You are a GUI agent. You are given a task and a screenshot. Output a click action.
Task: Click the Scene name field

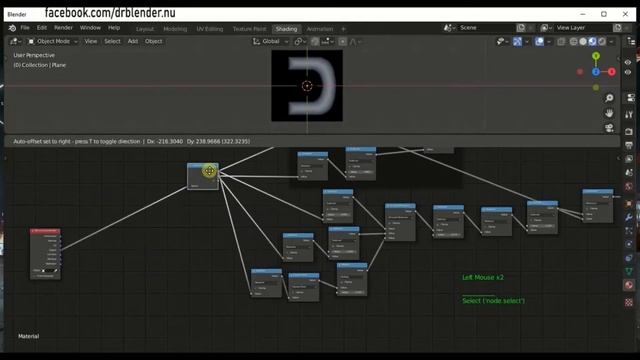[486, 28]
